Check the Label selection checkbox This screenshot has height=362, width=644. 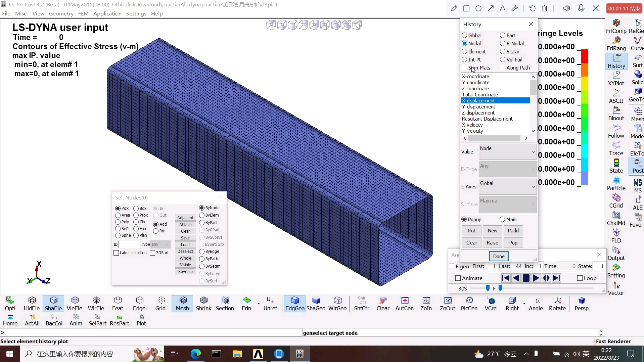pos(117,253)
